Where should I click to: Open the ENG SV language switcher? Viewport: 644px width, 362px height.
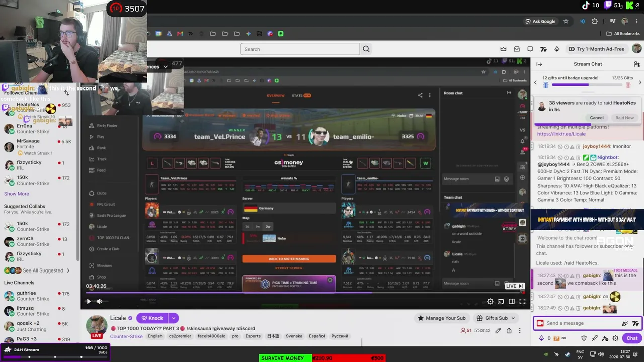[580, 354]
